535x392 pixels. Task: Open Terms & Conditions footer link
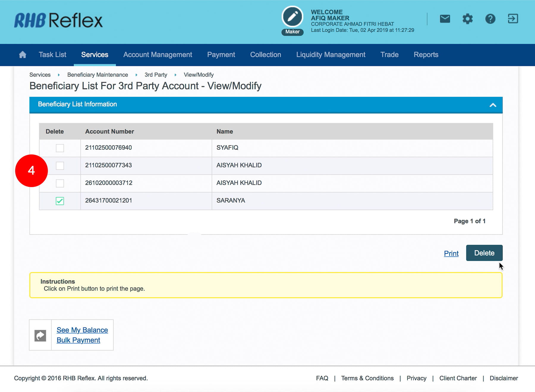(367, 378)
